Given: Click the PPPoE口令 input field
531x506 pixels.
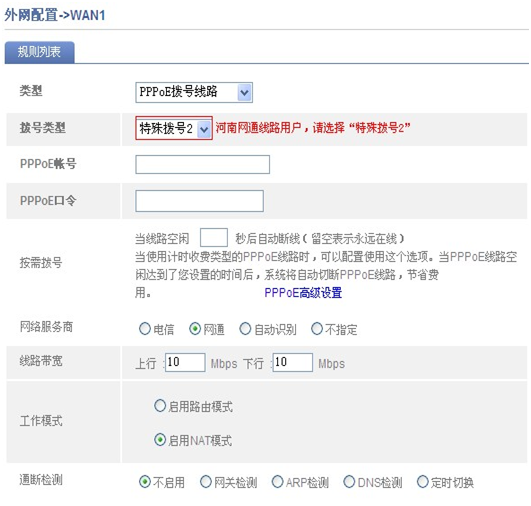Looking at the screenshot, I should pos(199,201).
